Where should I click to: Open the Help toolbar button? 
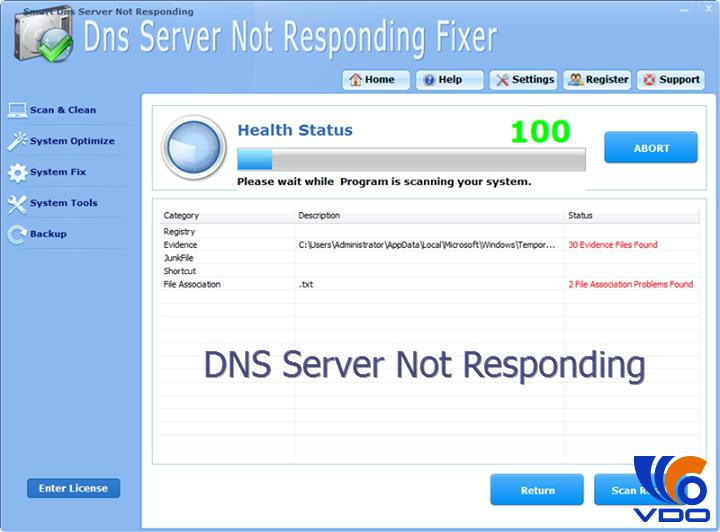[x=445, y=80]
